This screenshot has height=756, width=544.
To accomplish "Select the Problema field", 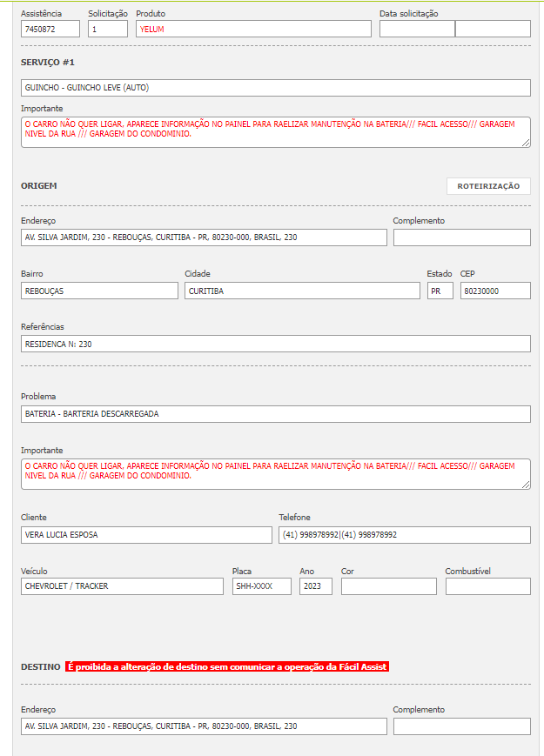I will pos(275,414).
